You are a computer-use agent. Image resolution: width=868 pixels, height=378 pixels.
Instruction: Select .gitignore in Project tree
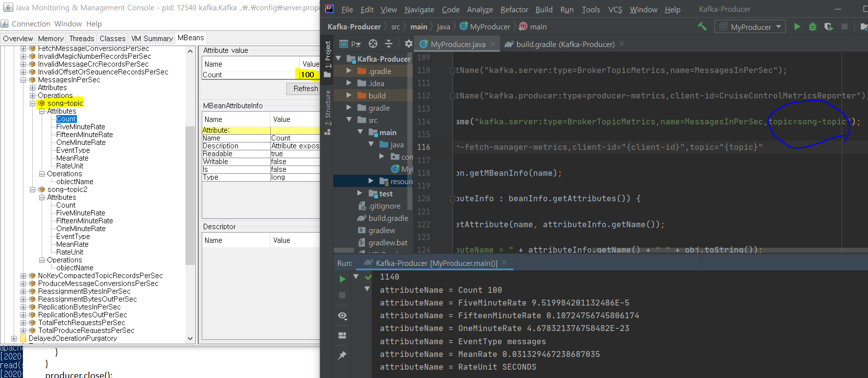click(384, 206)
